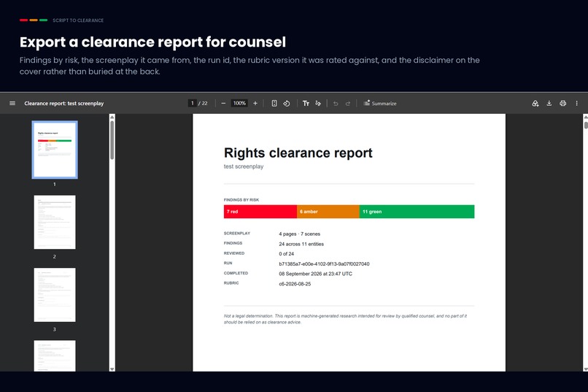Click the 'SCRIPT TO CLEARANCE' label
Viewport: 588px width, 392px height.
click(x=78, y=20)
